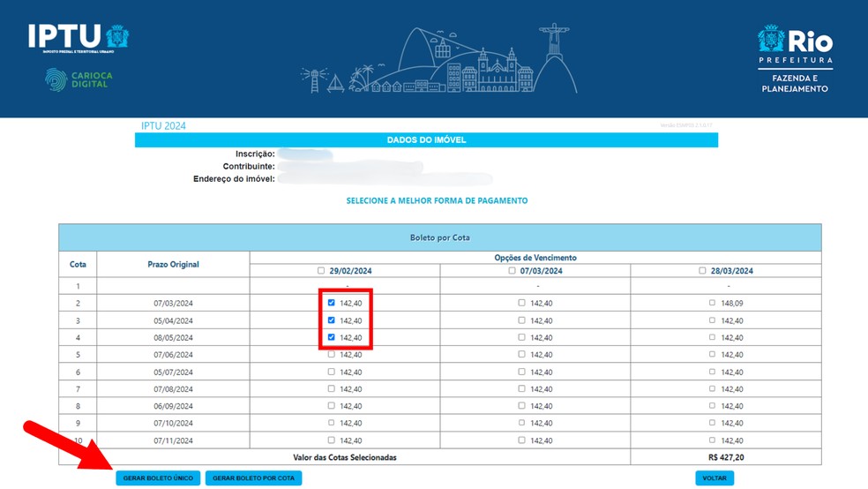This screenshot has width=868, height=489.
Task: Uncheck cota 4 under 29/02/2024 column
Action: point(331,337)
